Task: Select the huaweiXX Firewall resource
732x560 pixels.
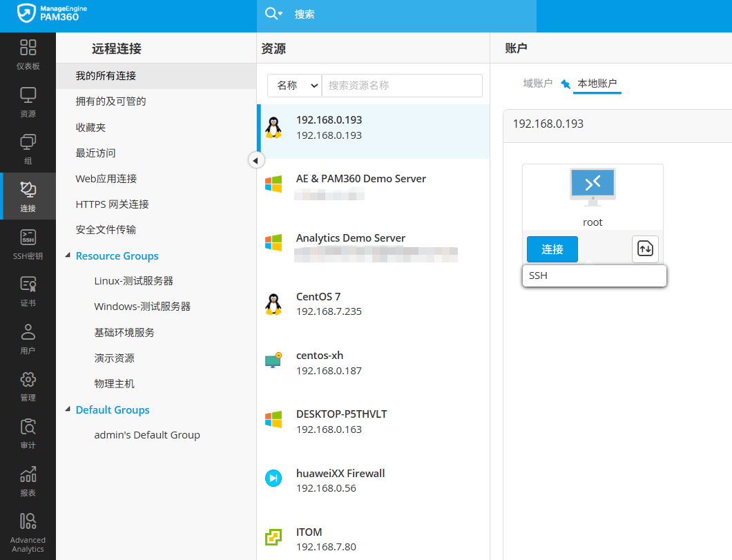Action: [x=374, y=481]
